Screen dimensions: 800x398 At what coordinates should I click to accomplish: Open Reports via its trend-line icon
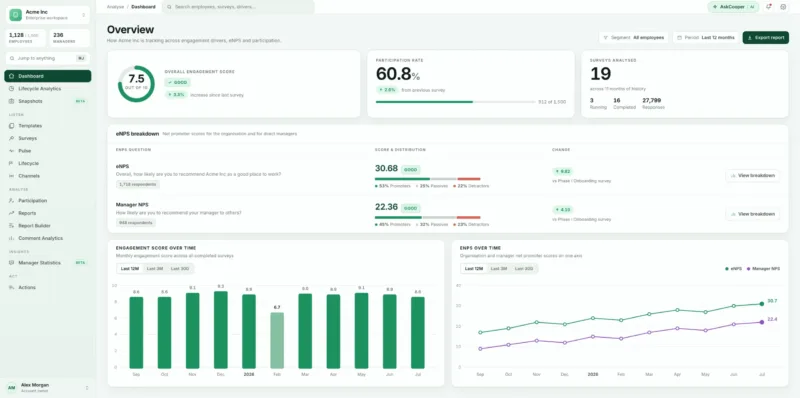pos(12,213)
